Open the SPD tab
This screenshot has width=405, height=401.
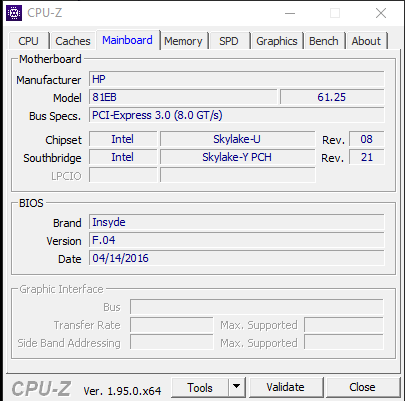click(x=229, y=41)
